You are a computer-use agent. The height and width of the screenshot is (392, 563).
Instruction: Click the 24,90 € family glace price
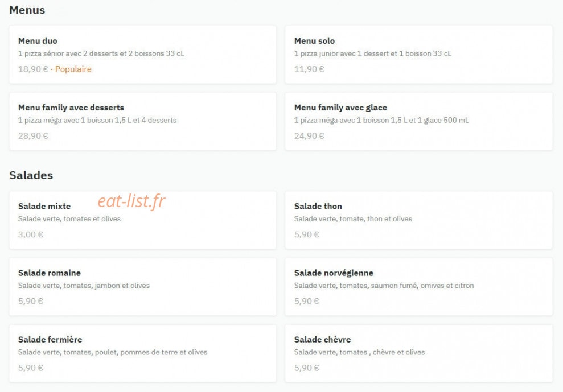pos(309,136)
